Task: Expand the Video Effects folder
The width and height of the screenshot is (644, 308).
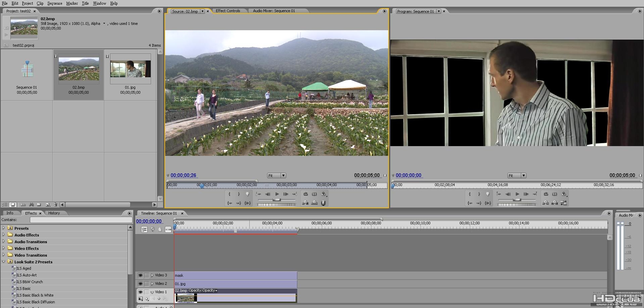Action: click(x=4, y=248)
